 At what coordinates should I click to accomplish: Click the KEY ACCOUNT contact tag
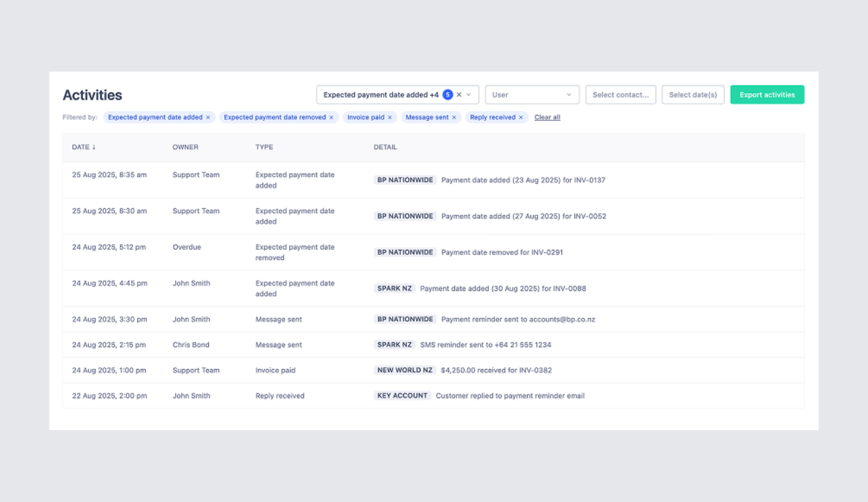point(402,395)
